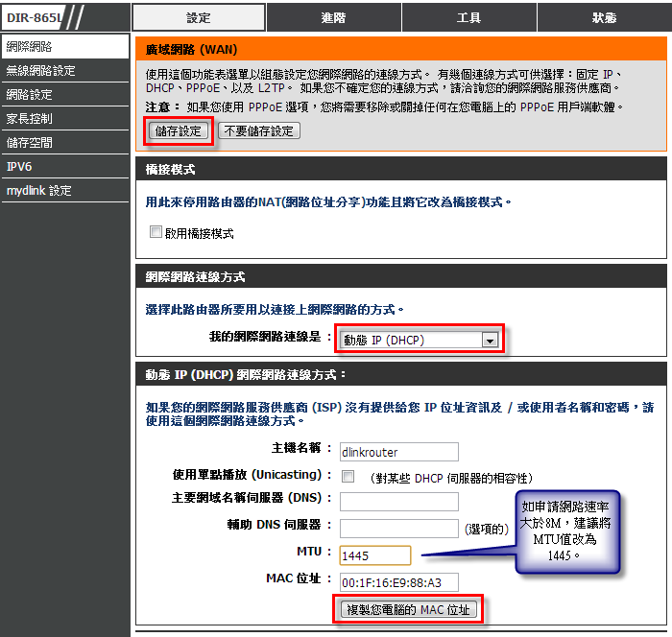Open 無線網路設定 in the sidebar
Viewport: 672px width, 637px height.
tap(64, 70)
